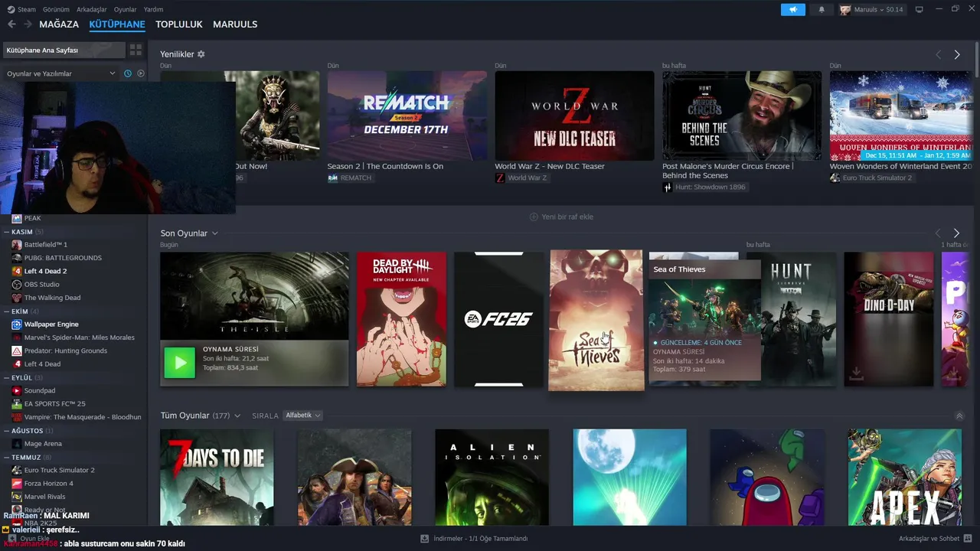Open OBS Studio from library list
980x551 pixels.
click(41, 285)
